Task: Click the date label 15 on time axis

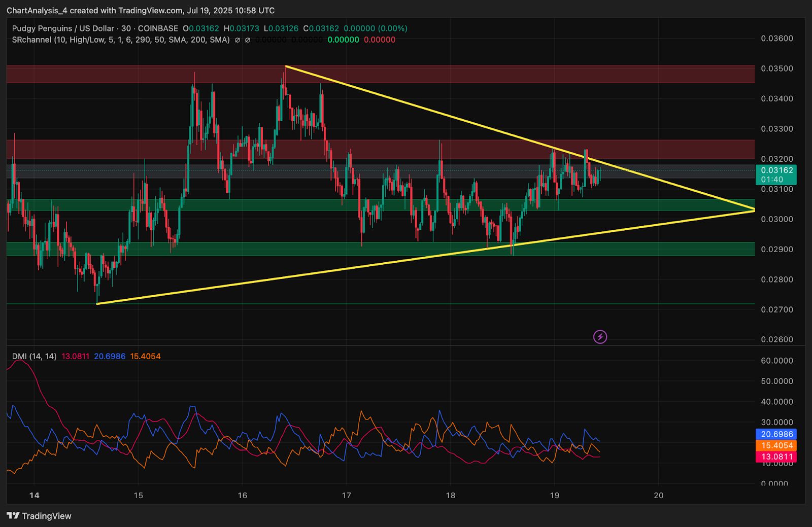Action: tap(139, 495)
